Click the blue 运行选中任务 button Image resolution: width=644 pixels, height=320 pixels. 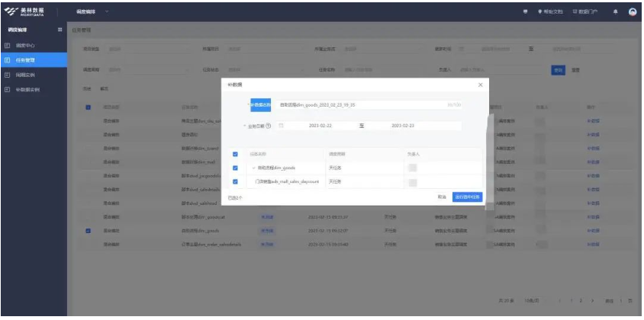click(x=467, y=197)
